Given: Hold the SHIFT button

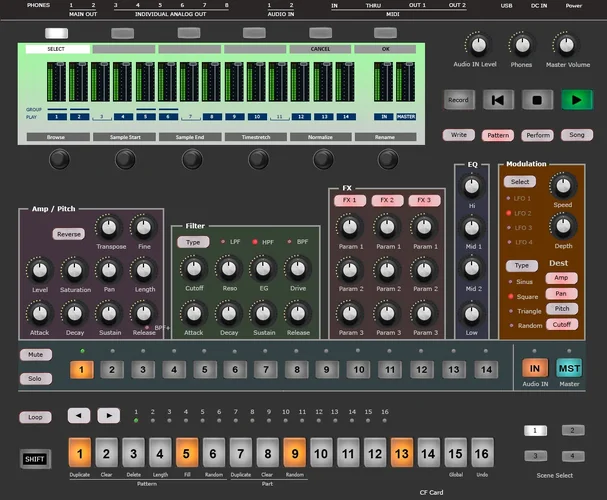Looking at the screenshot, I should (35, 459).
